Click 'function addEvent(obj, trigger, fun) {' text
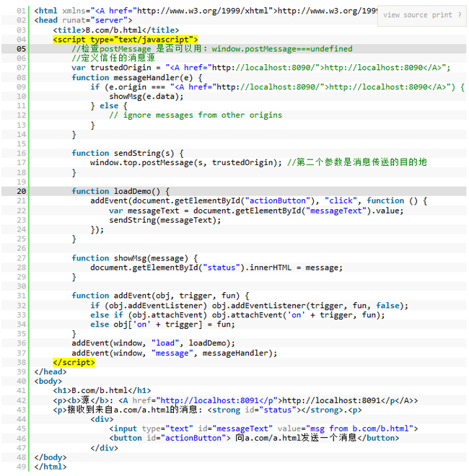 (x=160, y=296)
